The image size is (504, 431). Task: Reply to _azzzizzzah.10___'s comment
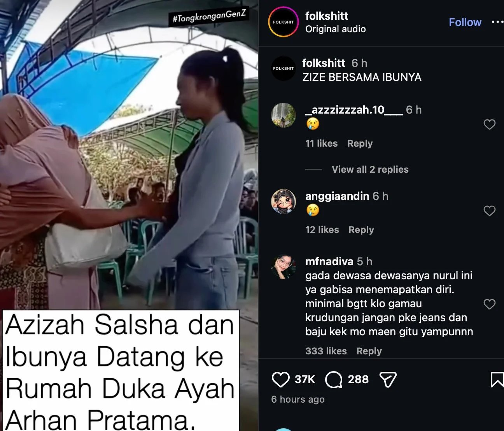(360, 144)
